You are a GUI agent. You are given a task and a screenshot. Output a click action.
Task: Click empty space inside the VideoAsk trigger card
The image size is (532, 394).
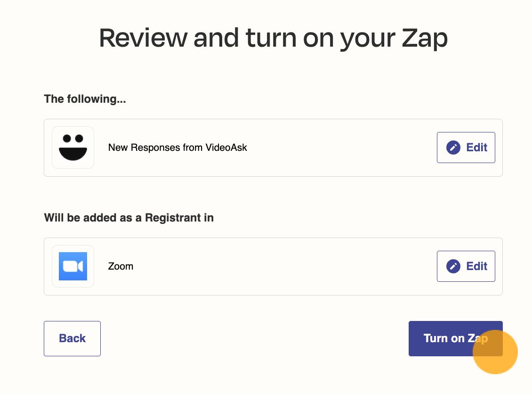coord(339,148)
